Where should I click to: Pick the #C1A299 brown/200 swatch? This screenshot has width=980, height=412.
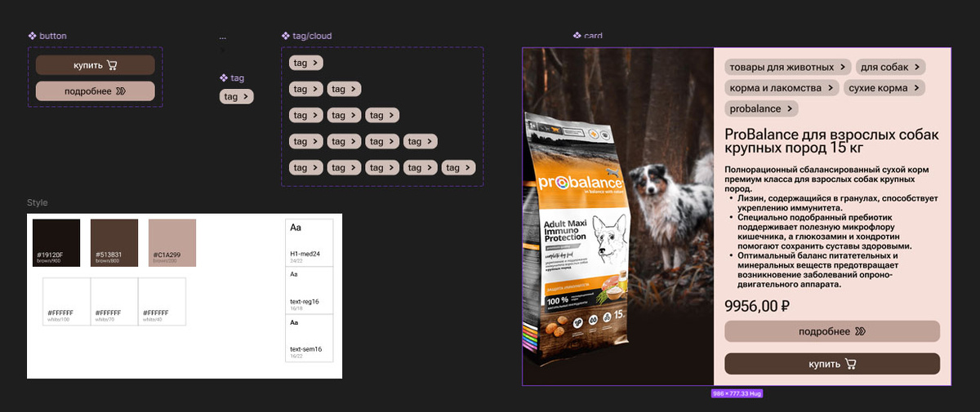tap(172, 243)
